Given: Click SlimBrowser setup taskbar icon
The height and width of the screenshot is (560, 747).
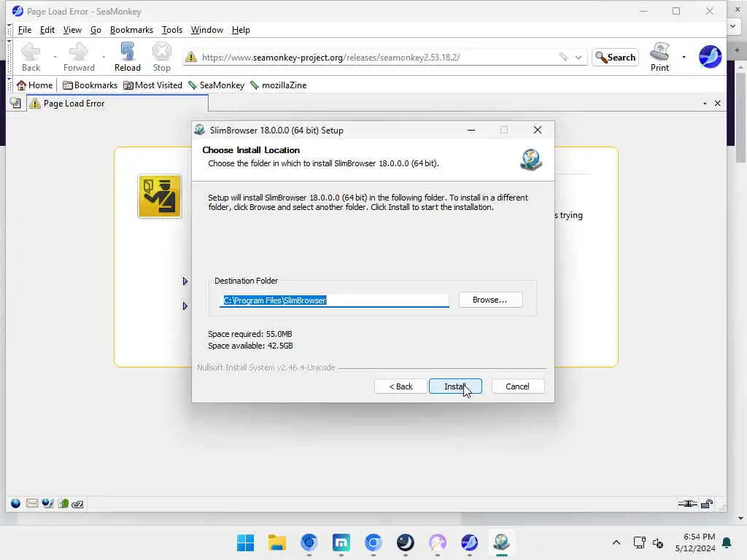Looking at the screenshot, I should 501,542.
